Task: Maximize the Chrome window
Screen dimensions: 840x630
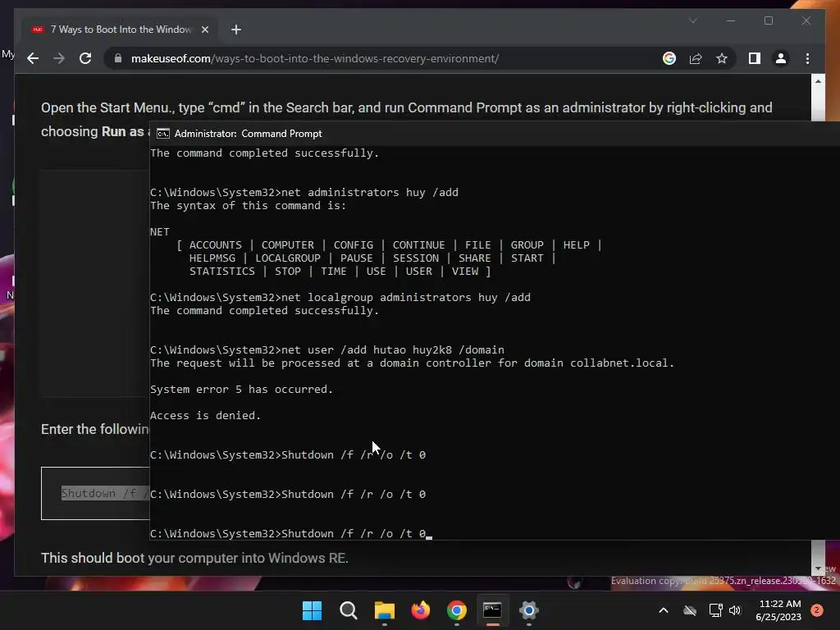Action: [x=768, y=21]
